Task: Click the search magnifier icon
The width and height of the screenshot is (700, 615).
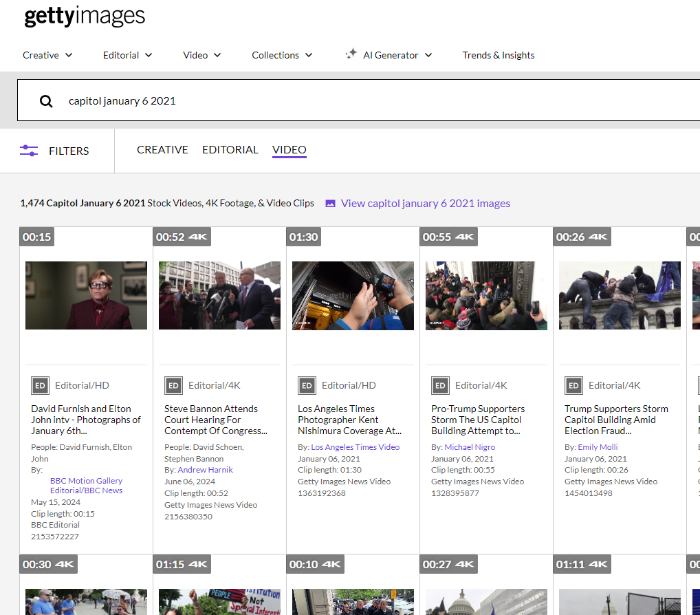Action: pos(46,101)
